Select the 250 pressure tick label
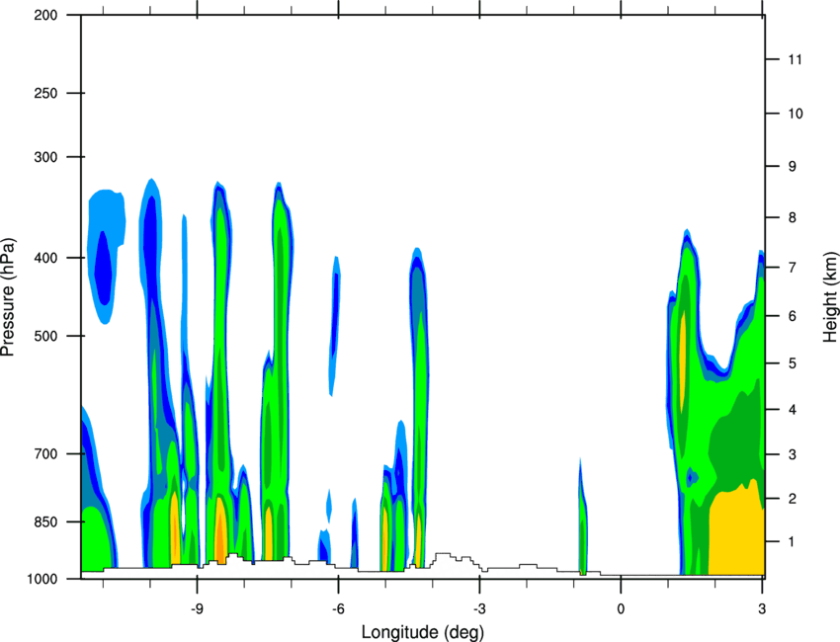840x642 pixels. [45, 93]
